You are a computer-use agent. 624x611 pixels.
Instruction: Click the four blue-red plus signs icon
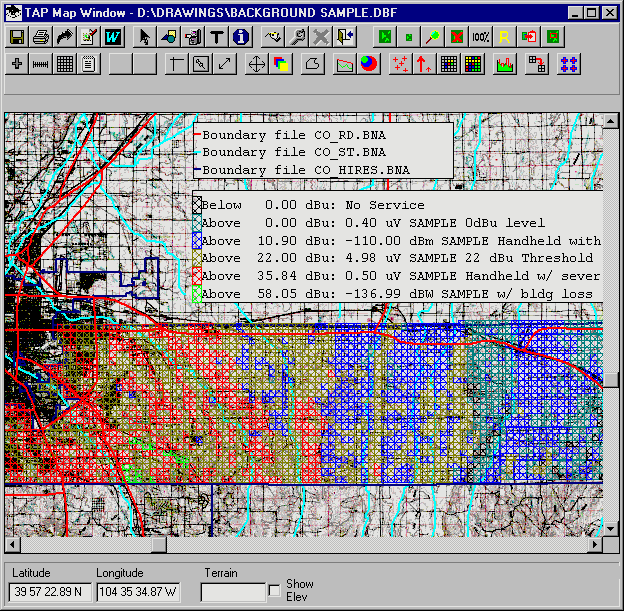pos(569,64)
